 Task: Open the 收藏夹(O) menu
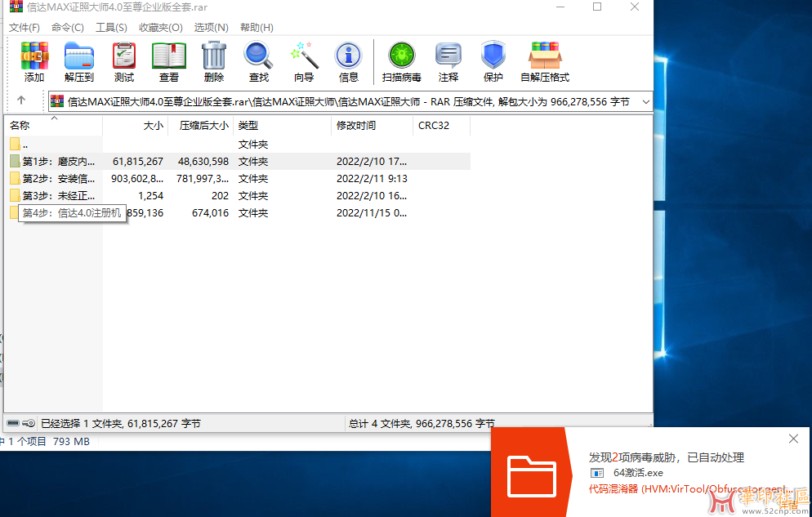[x=161, y=28]
